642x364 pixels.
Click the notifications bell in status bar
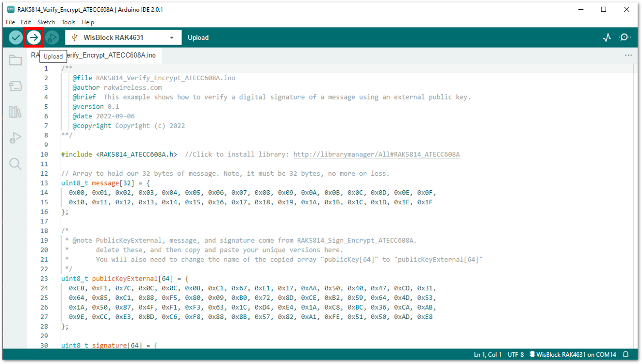(x=626, y=355)
